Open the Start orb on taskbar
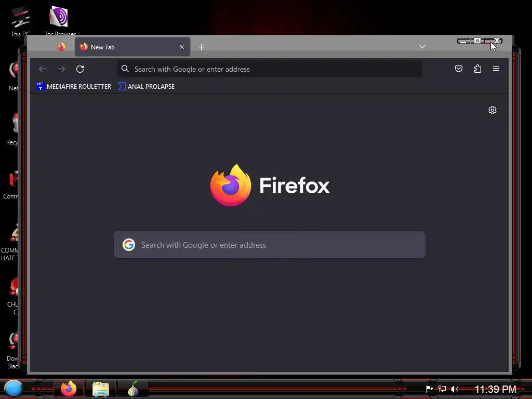This screenshot has width=532, height=399. pyautogui.click(x=13, y=389)
